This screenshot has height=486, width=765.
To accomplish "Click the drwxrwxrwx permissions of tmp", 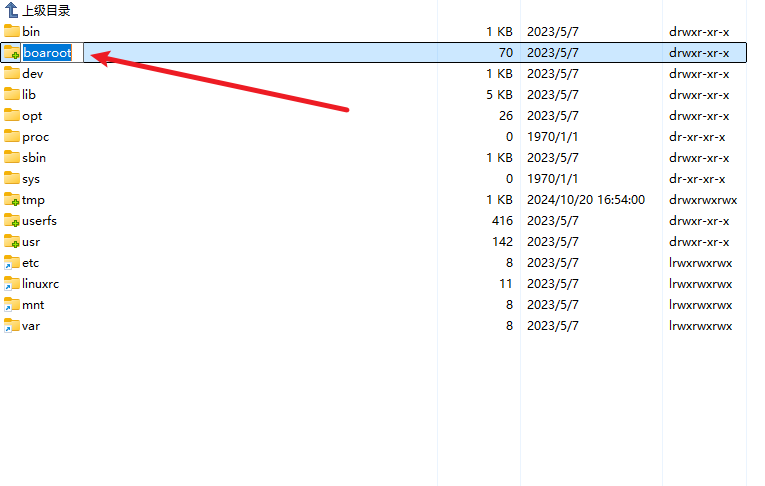I will click(702, 199).
